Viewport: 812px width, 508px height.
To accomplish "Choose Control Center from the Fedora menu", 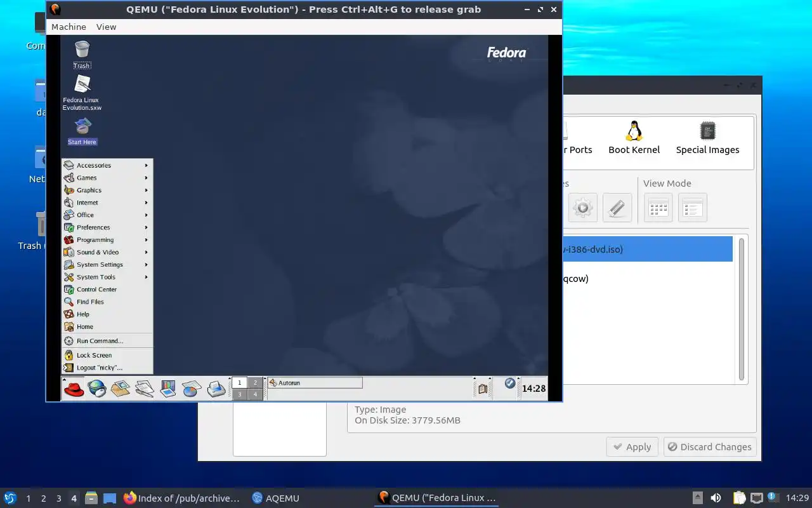I will [107, 290].
